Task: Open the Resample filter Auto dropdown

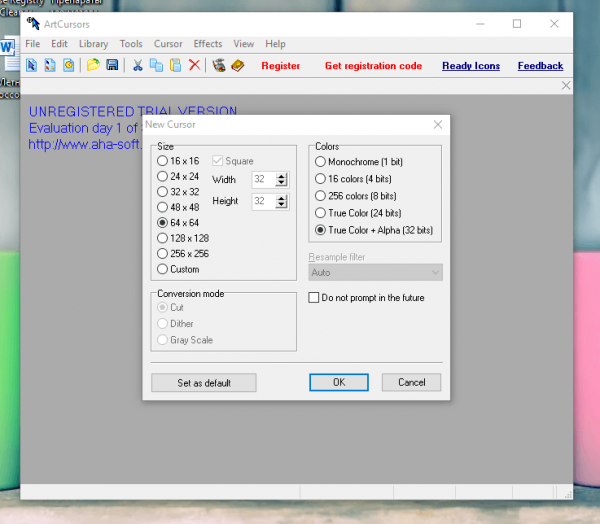Action: pos(375,273)
